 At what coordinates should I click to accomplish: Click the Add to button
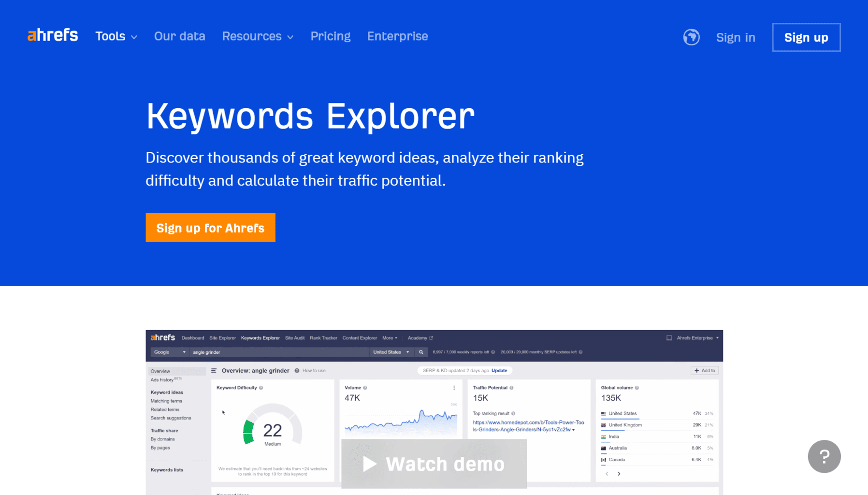click(705, 371)
